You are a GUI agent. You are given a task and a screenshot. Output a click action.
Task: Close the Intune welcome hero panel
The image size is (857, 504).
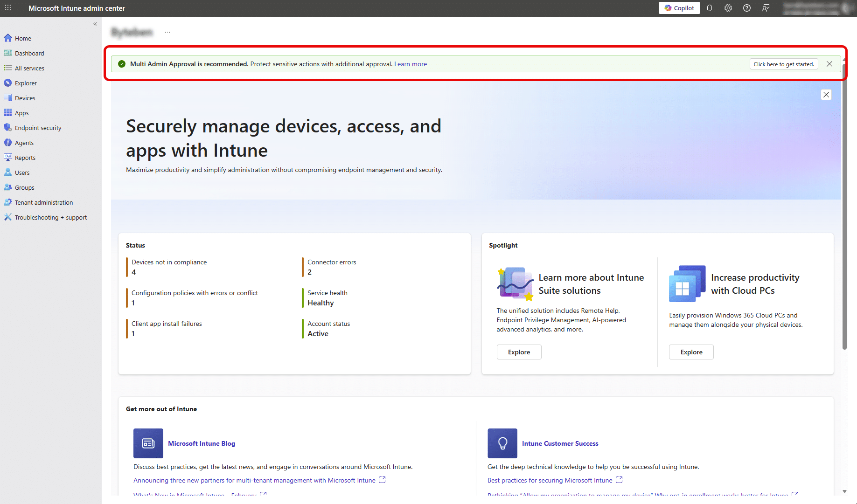tap(826, 95)
